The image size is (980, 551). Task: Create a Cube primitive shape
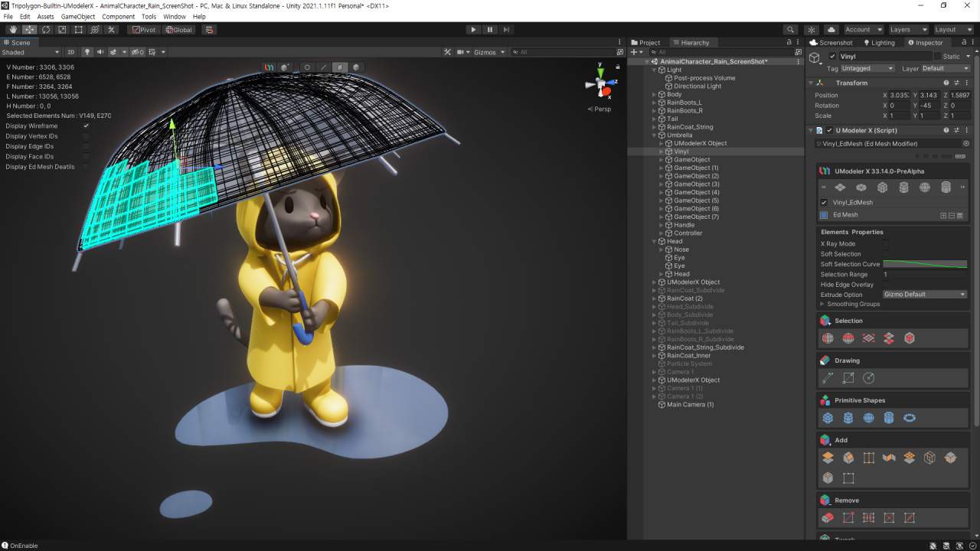(x=828, y=418)
